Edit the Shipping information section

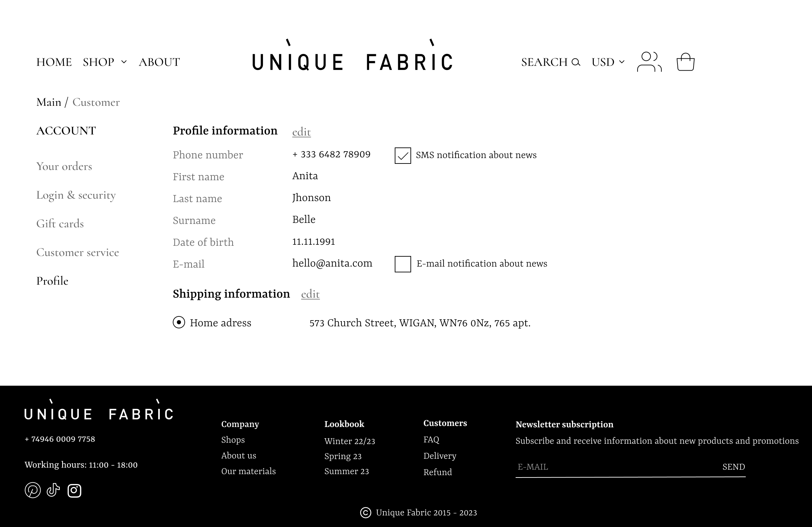(310, 294)
